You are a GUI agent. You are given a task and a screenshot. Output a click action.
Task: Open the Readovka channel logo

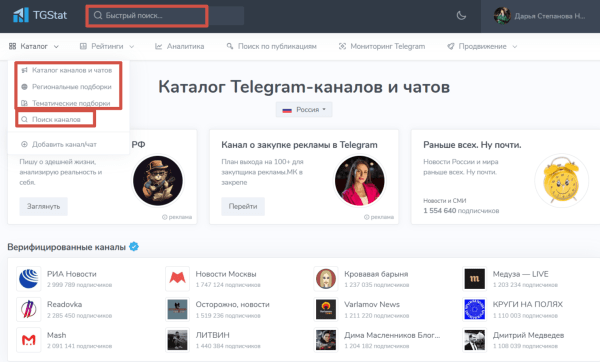click(x=29, y=309)
